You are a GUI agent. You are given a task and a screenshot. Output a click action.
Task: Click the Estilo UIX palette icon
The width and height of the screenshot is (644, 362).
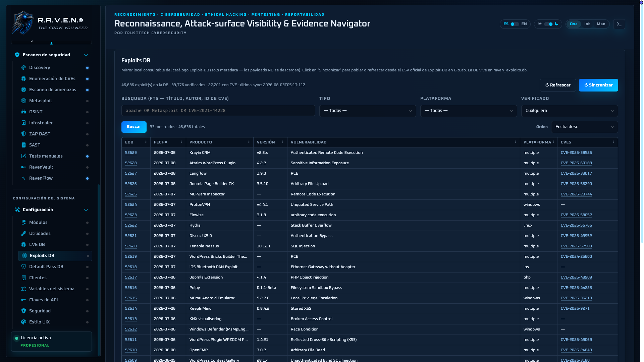[23, 322]
